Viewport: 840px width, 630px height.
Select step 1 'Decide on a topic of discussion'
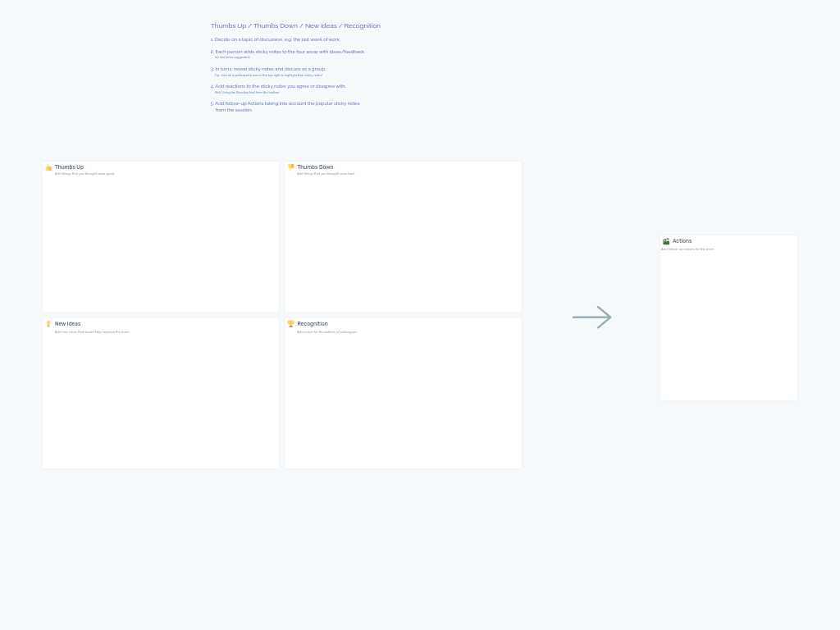[276, 39]
